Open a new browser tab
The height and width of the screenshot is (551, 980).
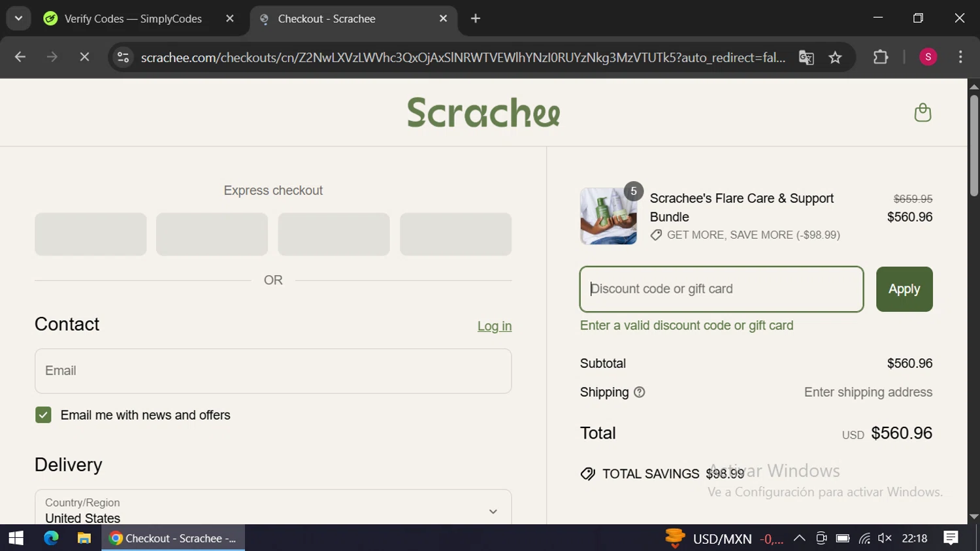476,18
